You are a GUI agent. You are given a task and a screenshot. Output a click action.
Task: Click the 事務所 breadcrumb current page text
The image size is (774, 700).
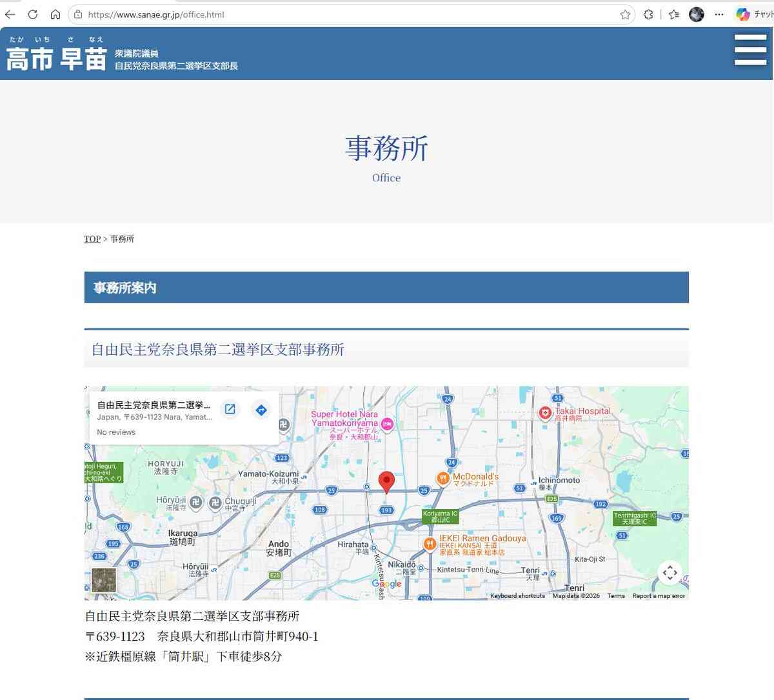coord(123,239)
